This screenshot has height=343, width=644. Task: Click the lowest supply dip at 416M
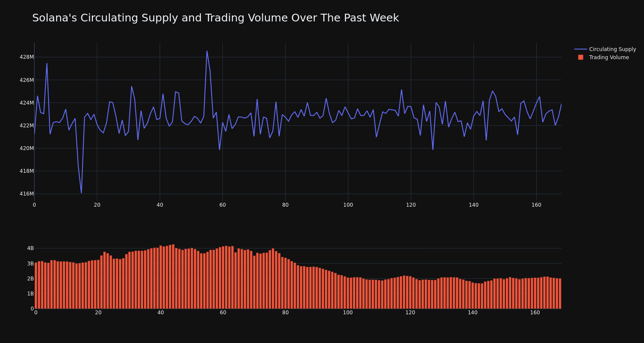point(81,193)
